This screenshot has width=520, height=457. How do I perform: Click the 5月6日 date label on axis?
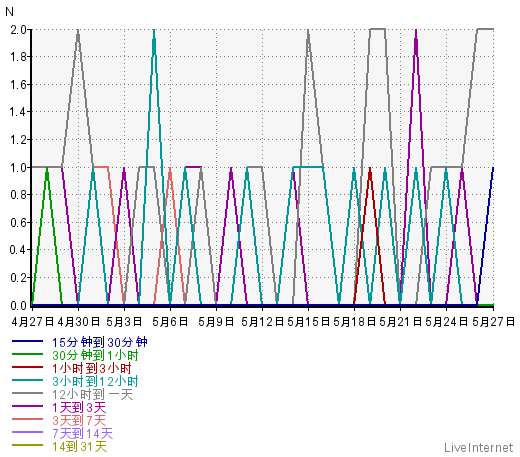pyautogui.click(x=170, y=322)
